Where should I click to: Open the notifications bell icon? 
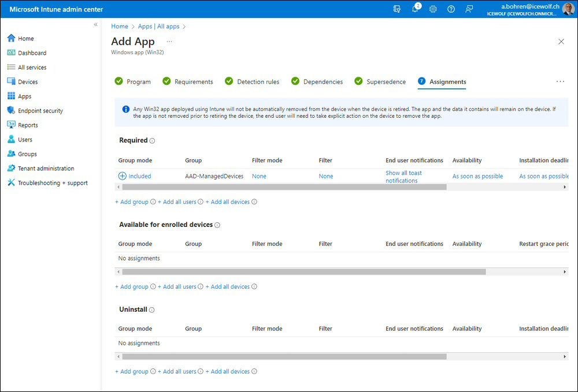(415, 9)
